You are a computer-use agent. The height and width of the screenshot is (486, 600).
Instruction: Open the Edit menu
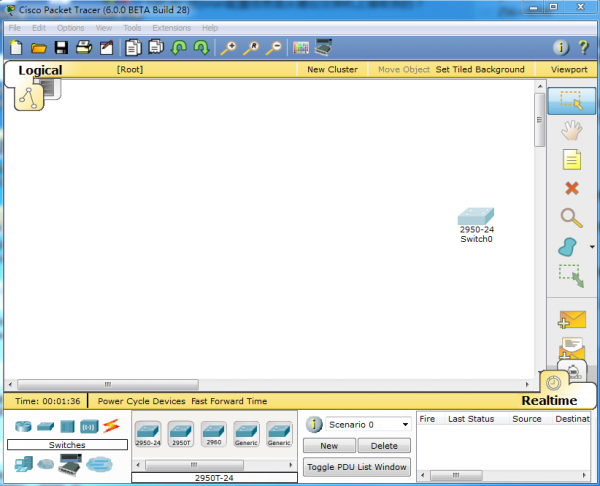(x=39, y=28)
